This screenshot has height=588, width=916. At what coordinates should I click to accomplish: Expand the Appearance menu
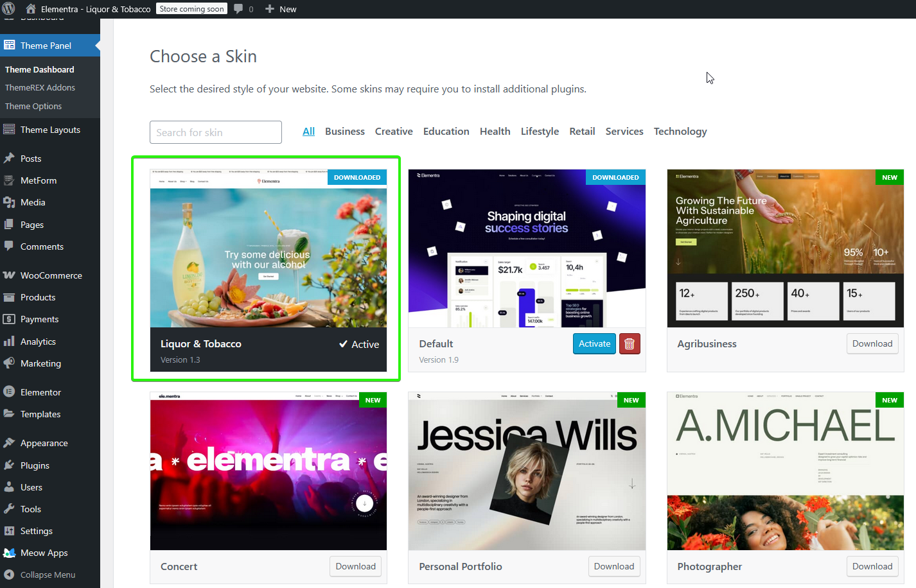click(44, 443)
